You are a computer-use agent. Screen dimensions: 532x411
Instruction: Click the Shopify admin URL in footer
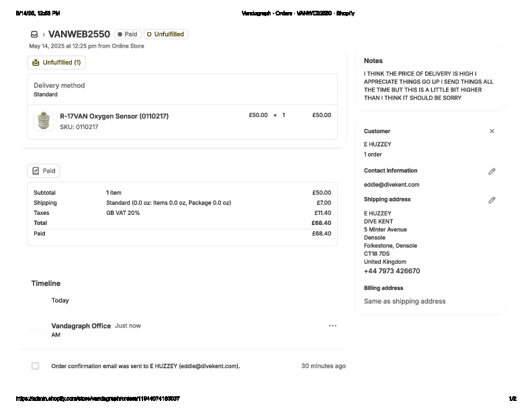click(98, 399)
